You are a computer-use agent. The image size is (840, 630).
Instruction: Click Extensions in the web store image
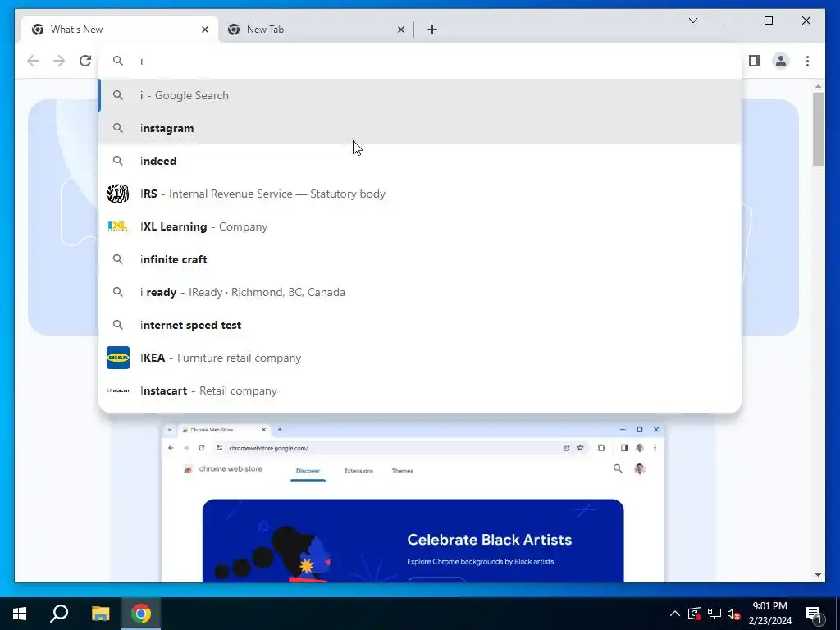(358, 471)
